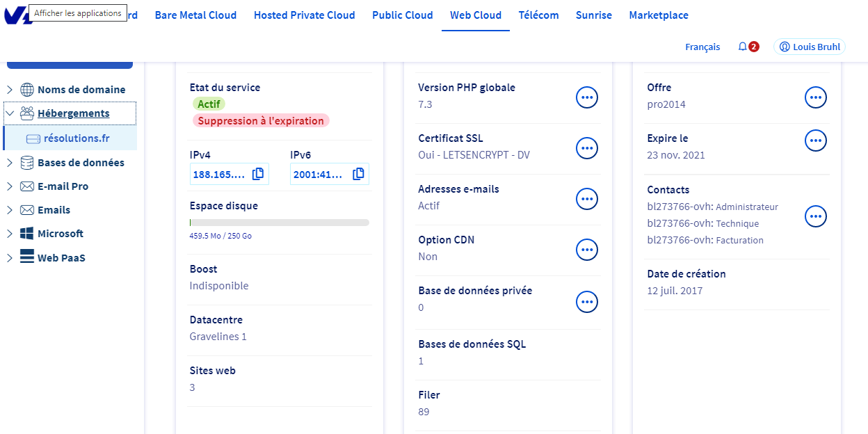Open options for Version PHP globale
Viewport: 868px width, 434px height.
587,97
